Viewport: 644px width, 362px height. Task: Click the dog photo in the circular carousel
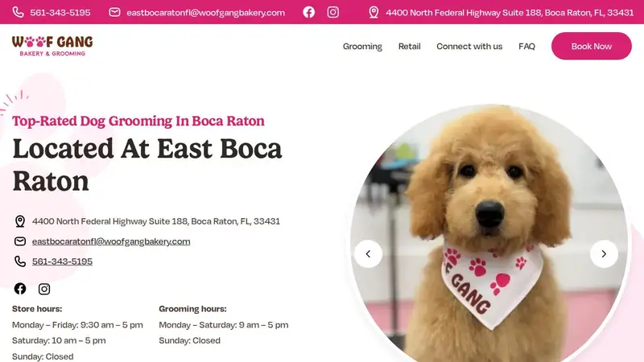489,234
